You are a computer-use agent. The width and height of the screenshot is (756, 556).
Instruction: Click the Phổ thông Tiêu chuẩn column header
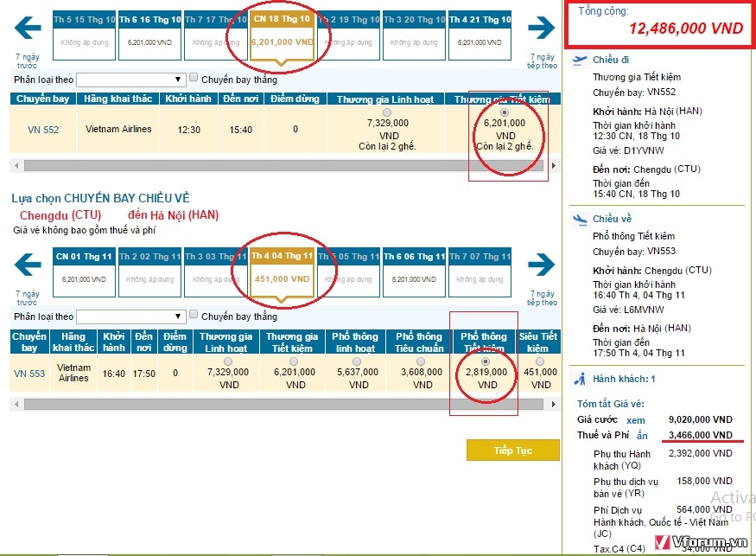click(x=419, y=342)
